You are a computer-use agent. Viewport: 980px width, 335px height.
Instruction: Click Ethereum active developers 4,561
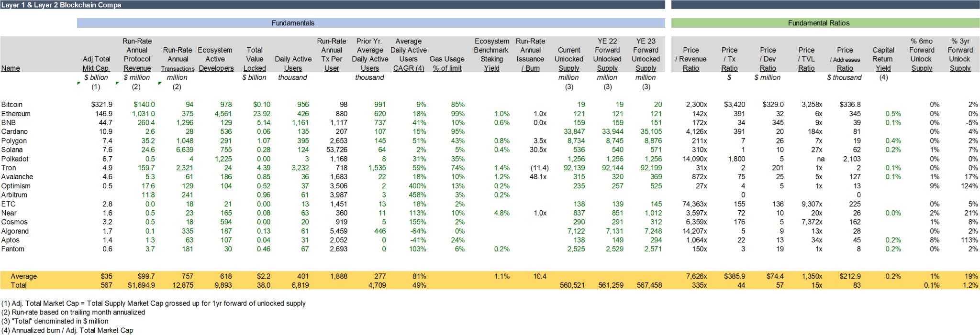pyautogui.click(x=223, y=114)
